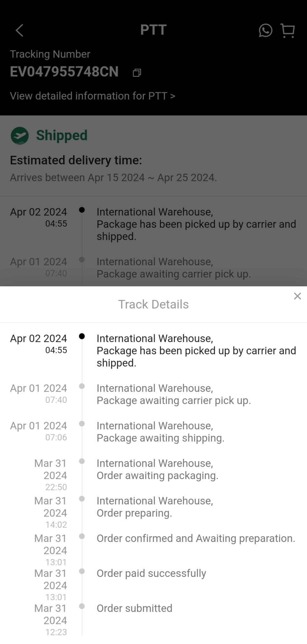Tap the Apr 01 07:06 timeline dot

coord(82,424)
